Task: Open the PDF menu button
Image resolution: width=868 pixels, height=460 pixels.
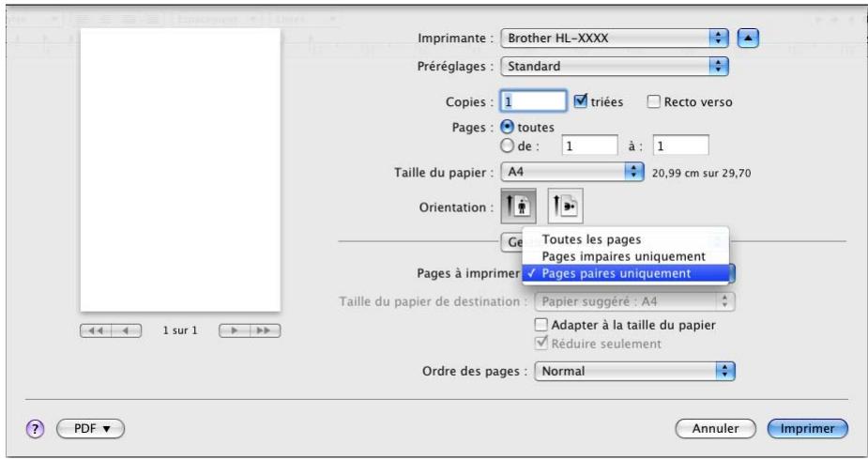Action: (91, 428)
